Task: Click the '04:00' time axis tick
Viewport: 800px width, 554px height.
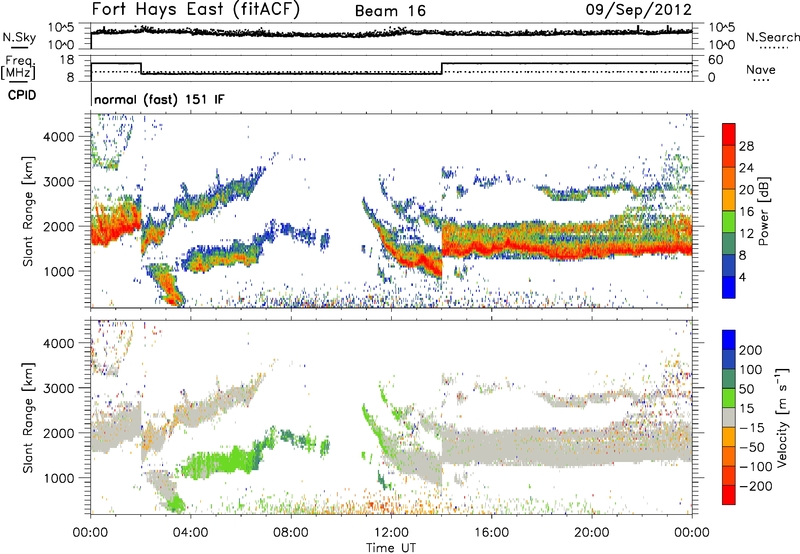Action: (x=190, y=533)
